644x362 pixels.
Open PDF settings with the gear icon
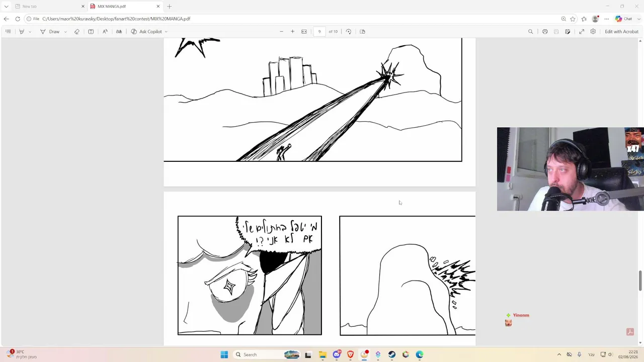593,32
